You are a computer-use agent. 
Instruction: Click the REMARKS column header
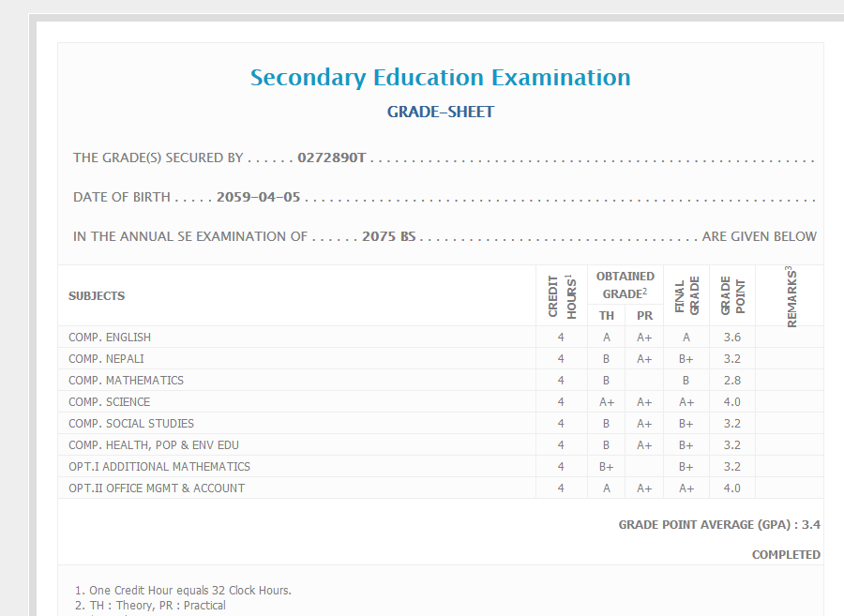[791, 296]
